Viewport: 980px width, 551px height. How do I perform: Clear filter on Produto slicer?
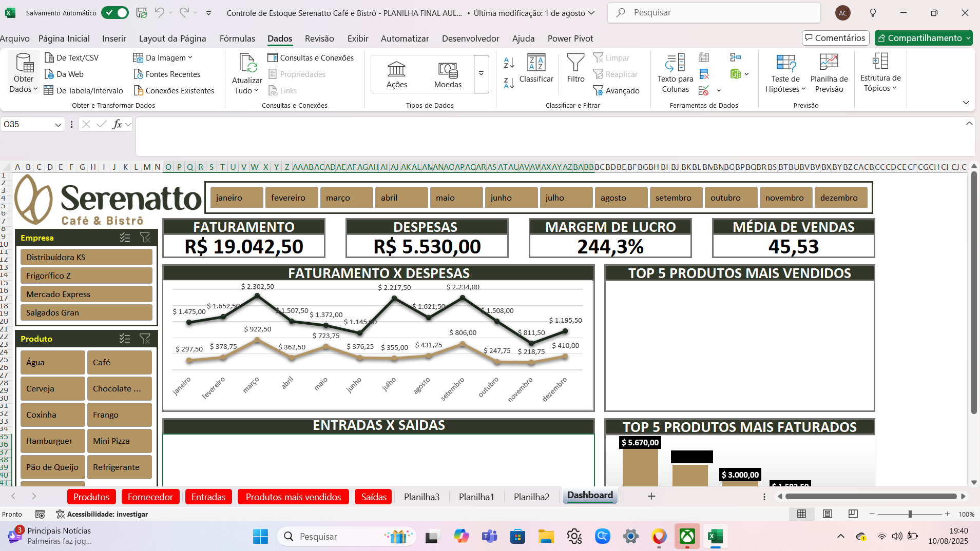click(145, 339)
